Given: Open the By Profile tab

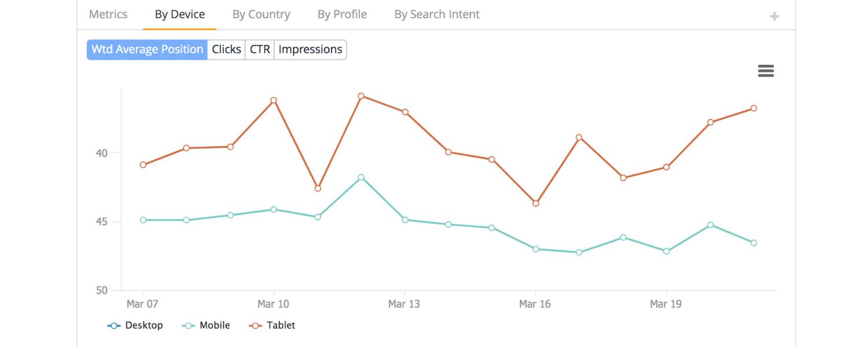Looking at the screenshot, I should pyautogui.click(x=341, y=14).
